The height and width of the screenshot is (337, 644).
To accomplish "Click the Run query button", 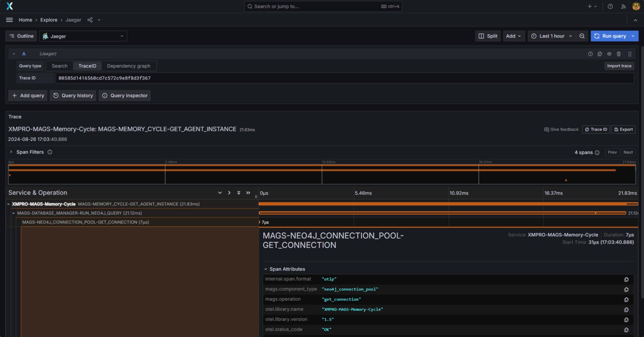I will 610,36.
